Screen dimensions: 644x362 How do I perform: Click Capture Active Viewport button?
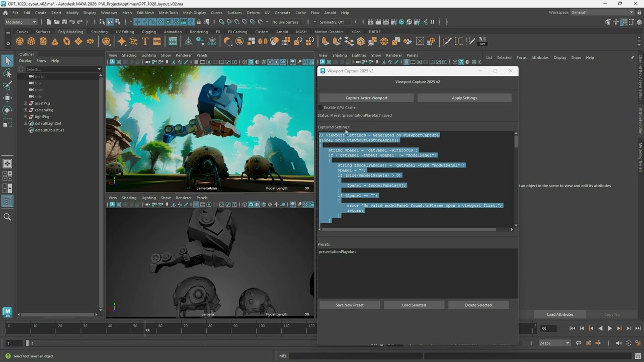point(366,98)
